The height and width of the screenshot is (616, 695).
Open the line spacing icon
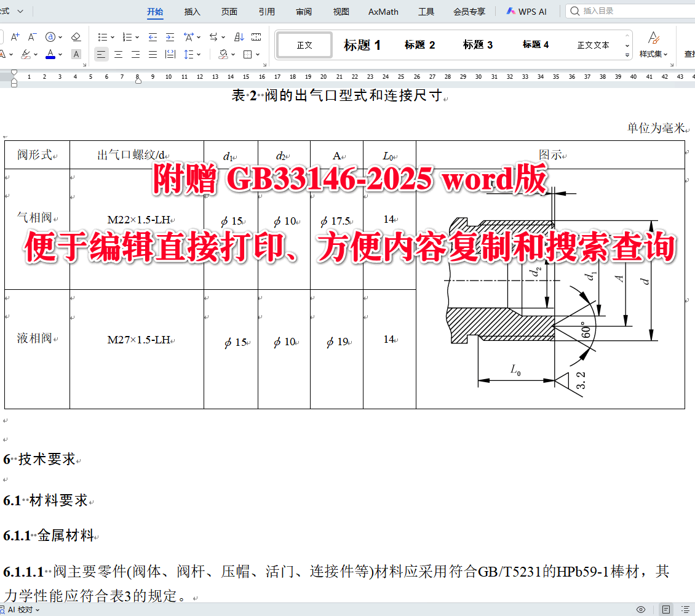(x=188, y=54)
